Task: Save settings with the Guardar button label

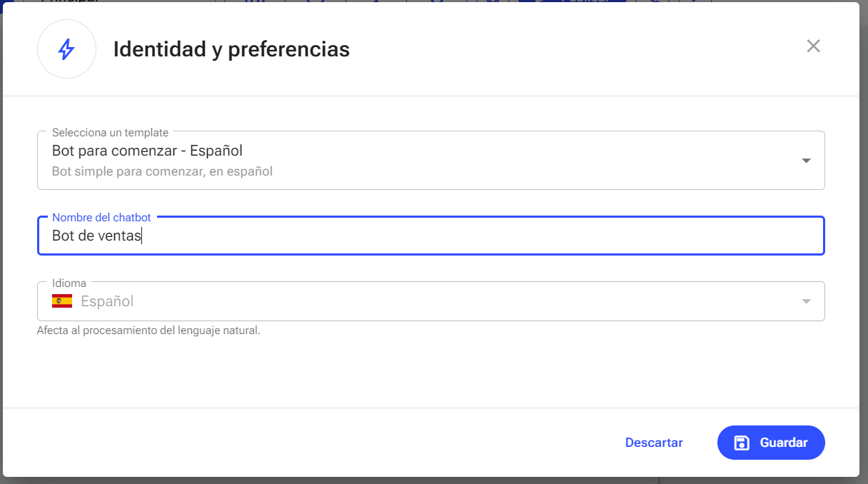Action: (x=784, y=443)
